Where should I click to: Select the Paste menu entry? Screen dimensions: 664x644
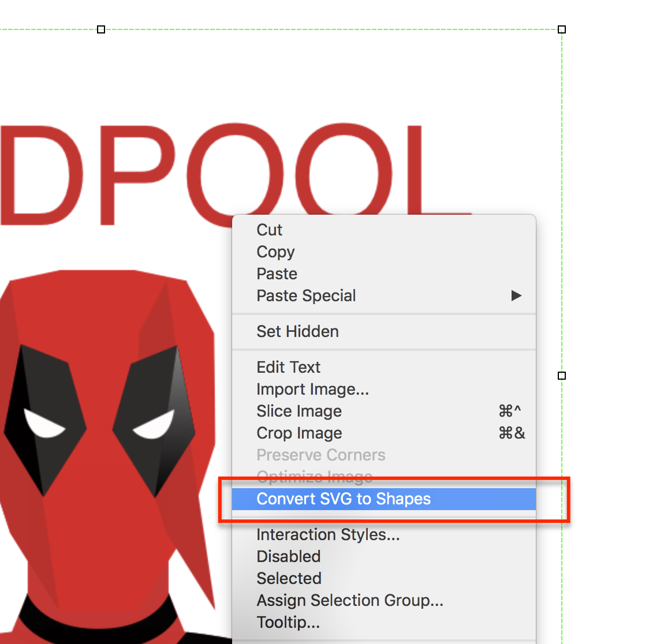[383, 274]
